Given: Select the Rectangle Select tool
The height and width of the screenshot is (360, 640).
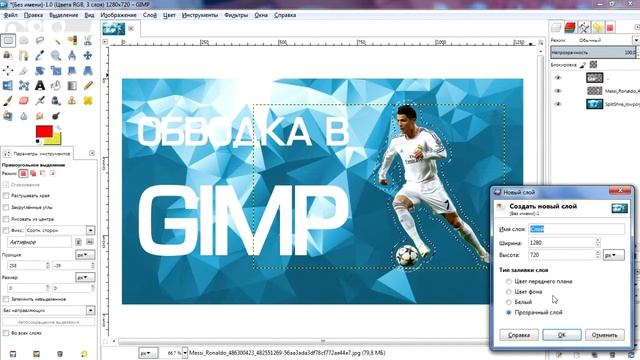Looking at the screenshot, I should 8,40.
